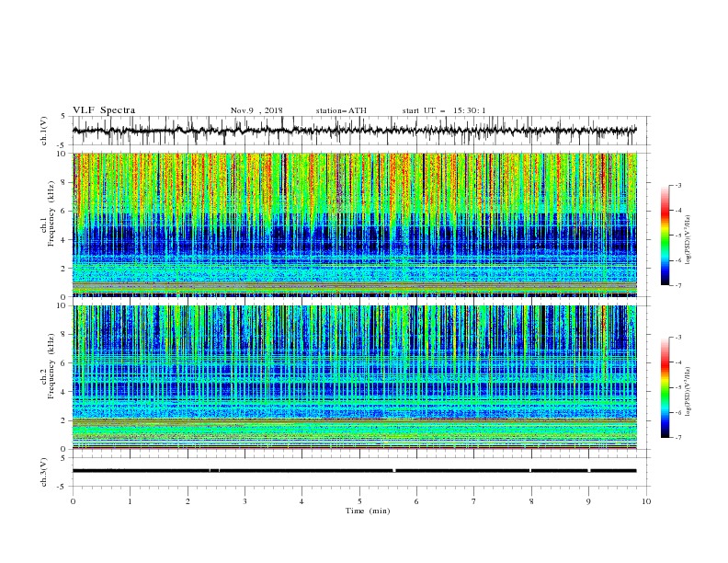
Task: Click the 'VLF Spectra' title text
Action: click(x=104, y=110)
